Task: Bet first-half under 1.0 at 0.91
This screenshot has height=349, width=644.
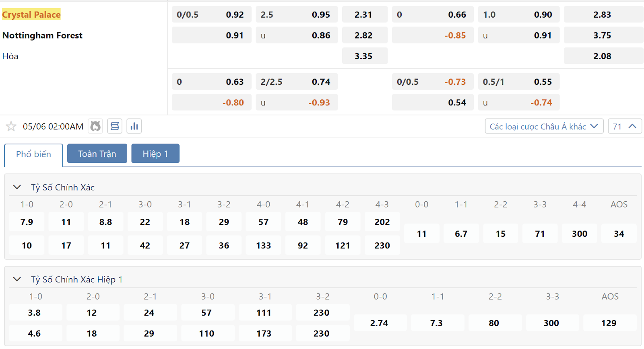Action: [x=519, y=35]
